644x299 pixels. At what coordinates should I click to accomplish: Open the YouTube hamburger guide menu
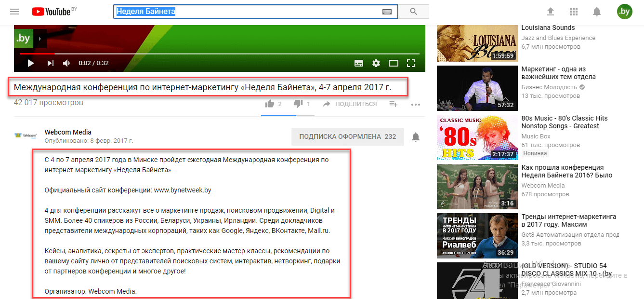tap(14, 12)
